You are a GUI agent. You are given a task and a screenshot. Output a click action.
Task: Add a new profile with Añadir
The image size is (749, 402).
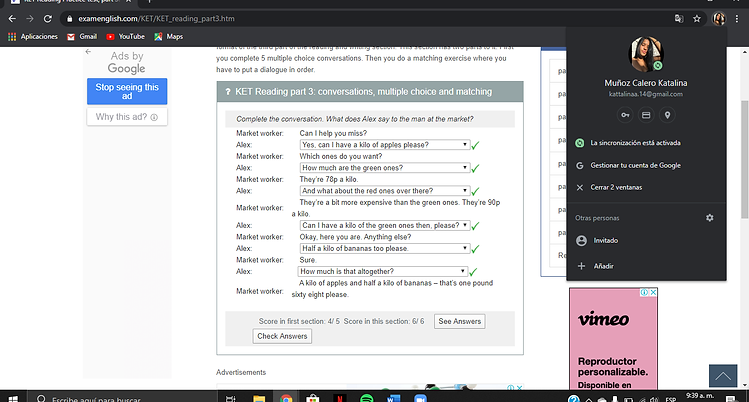pyautogui.click(x=646, y=266)
